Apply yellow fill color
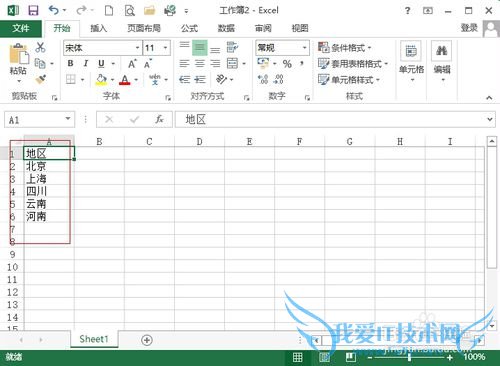This screenshot has width=500, height=366. 101,80
